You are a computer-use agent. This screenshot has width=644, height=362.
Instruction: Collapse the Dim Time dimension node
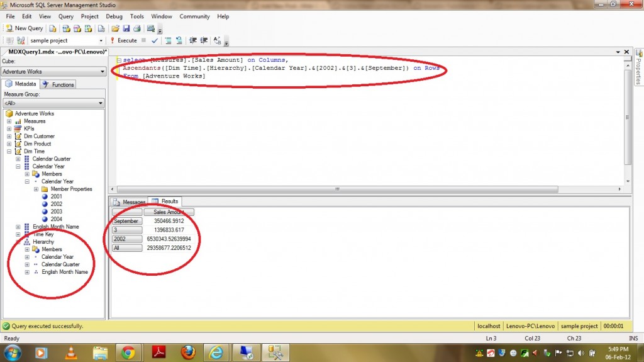click(x=9, y=151)
